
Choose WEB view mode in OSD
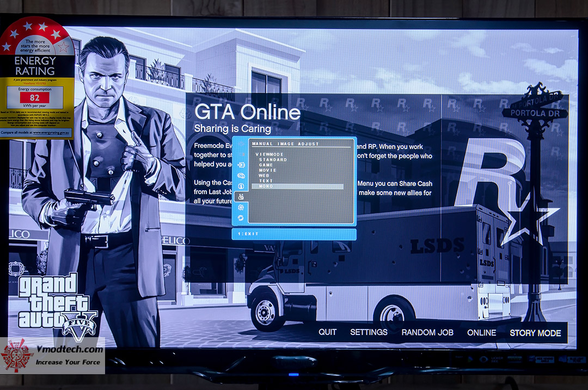click(x=264, y=175)
